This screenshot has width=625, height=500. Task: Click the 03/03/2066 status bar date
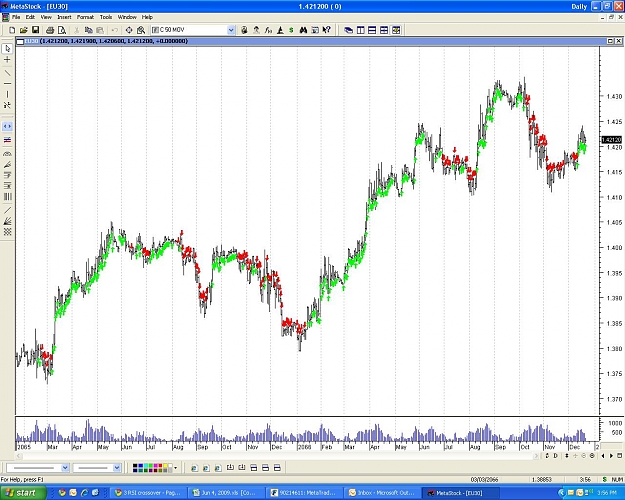click(484, 480)
